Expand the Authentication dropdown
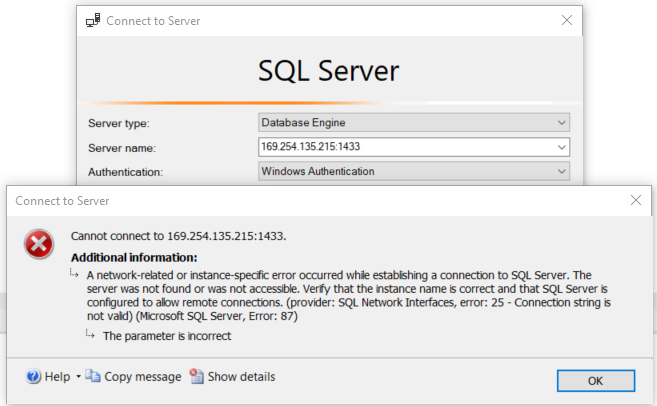Viewport: 657px width, 406px height. click(x=561, y=171)
